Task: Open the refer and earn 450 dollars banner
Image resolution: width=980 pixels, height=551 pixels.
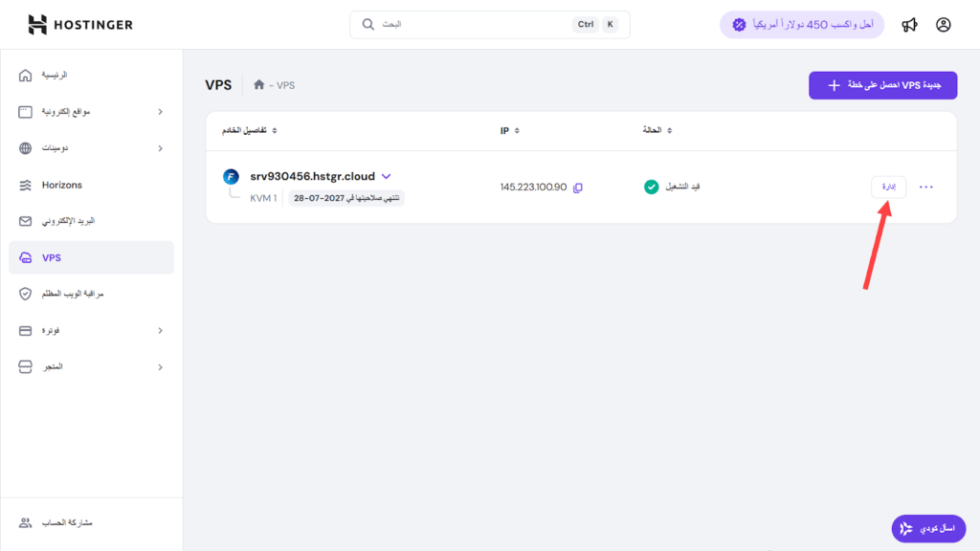Action: [x=801, y=25]
